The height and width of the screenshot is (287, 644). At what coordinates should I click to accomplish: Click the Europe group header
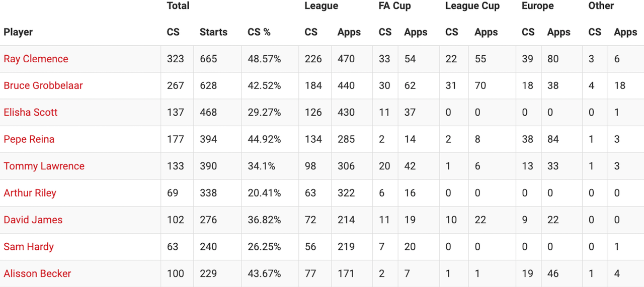[x=538, y=6]
